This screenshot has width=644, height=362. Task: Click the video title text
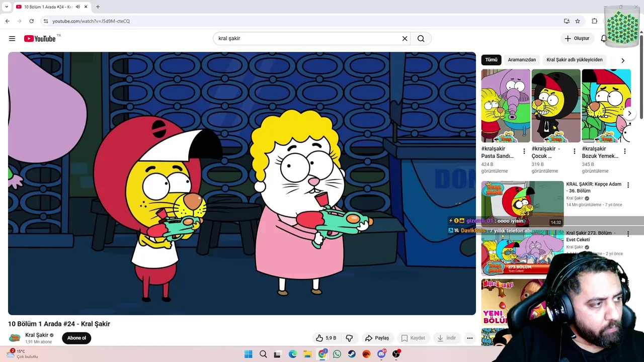(59, 324)
